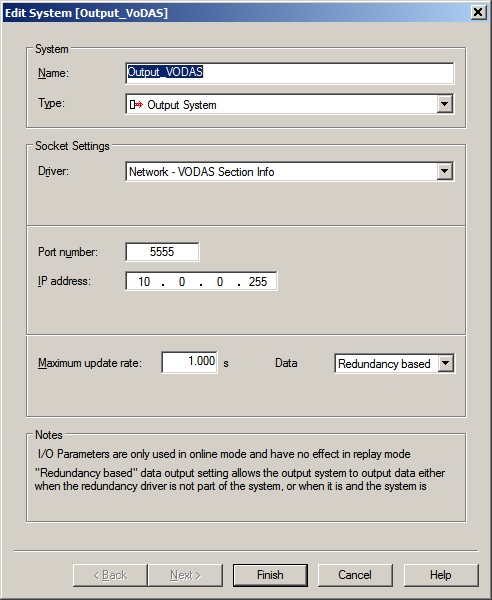The width and height of the screenshot is (492, 600).
Task: Click the Maximum update rate field
Action: tap(189, 362)
